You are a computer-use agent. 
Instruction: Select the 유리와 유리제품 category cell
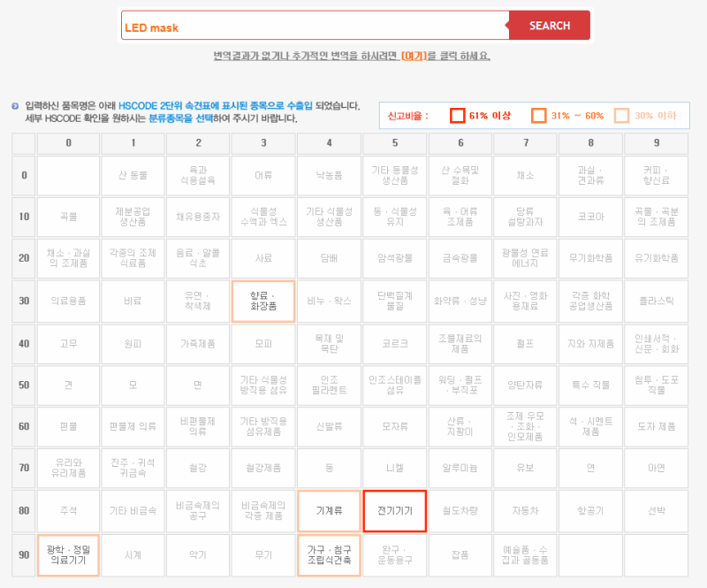click(x=67, y=468)
